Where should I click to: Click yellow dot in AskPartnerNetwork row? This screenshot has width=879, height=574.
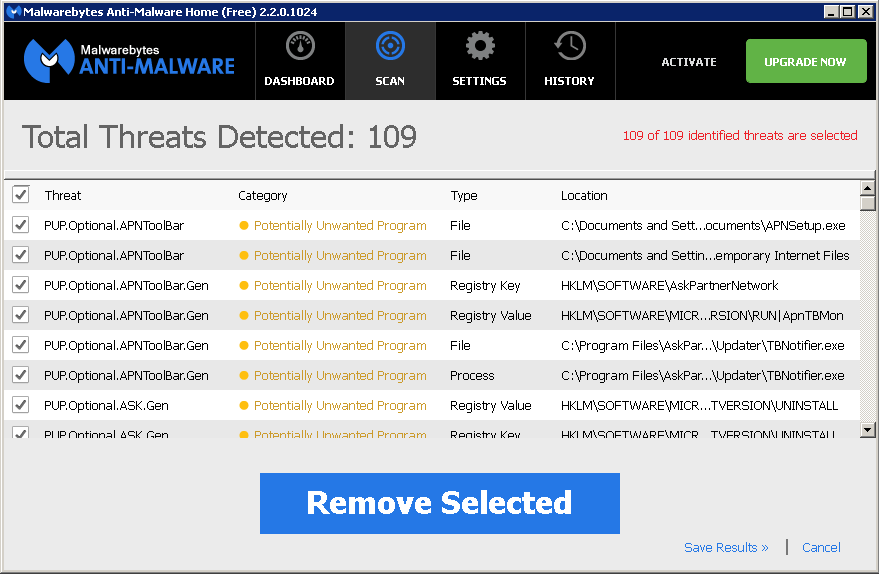(244, 285)
